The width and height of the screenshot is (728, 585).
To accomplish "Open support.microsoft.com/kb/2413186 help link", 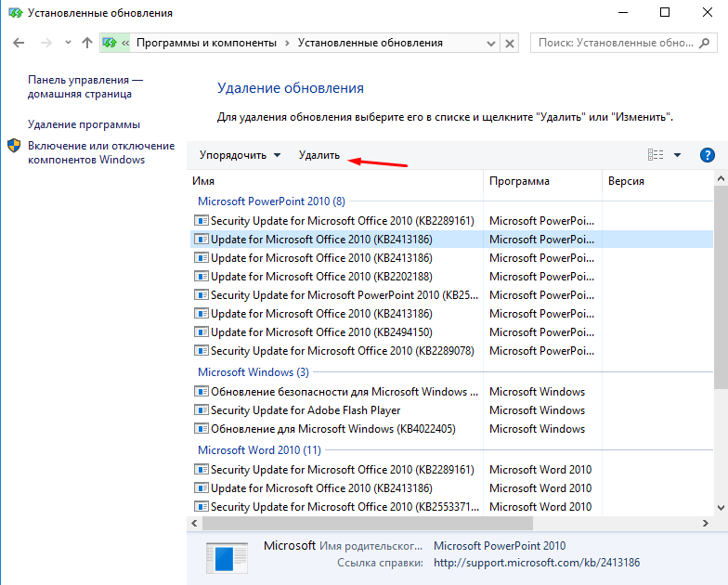I will pyautogui.click(x=537, y=563).
